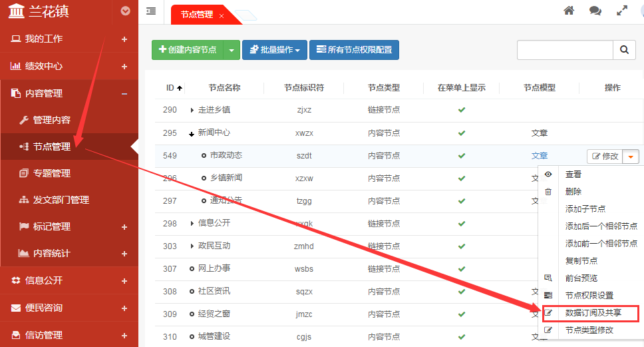Click the menu-display checkmark in row 307
Screen dimensions: 644x347
[462, 268]
